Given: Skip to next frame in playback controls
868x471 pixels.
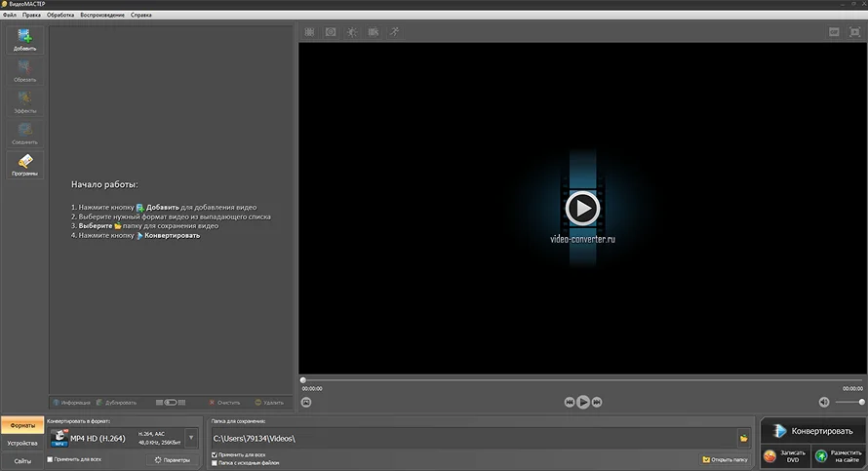Looking at the screenshot, I should [597, 402].
